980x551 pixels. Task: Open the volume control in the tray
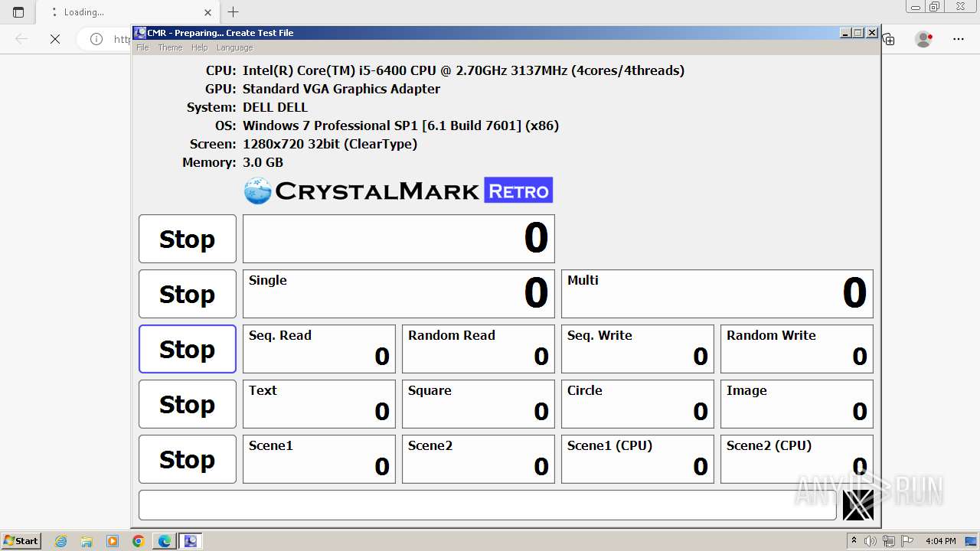coord(871,541)
